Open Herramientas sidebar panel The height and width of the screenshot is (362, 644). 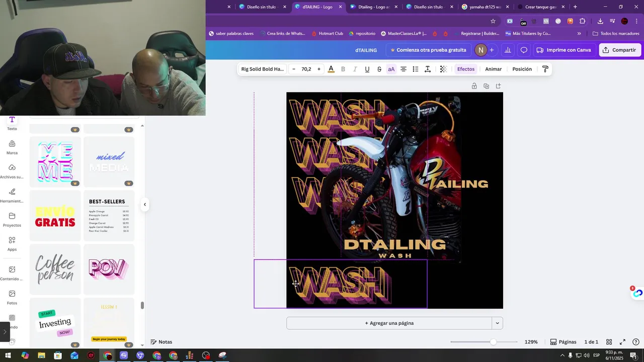tap(12, 196)
